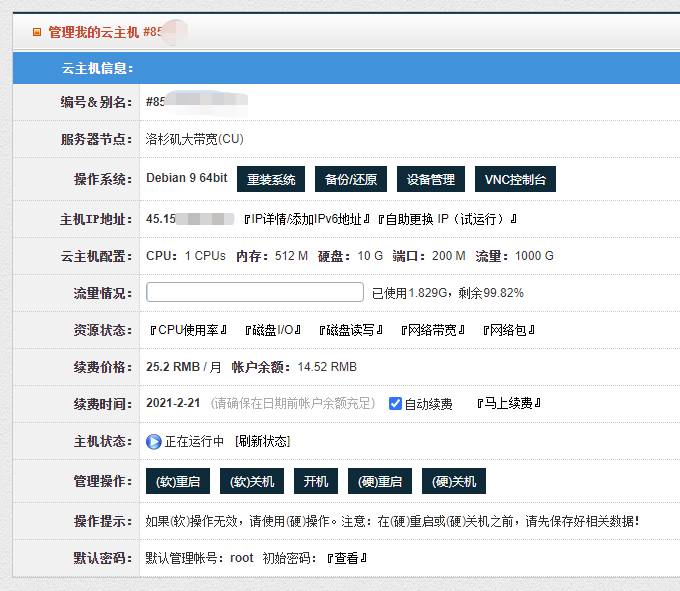The height and width of the screenshot is (591, 680).
Task: Click 刷新状态 to refresh host status
Action: pyautogui.click(x=263, y=441)
